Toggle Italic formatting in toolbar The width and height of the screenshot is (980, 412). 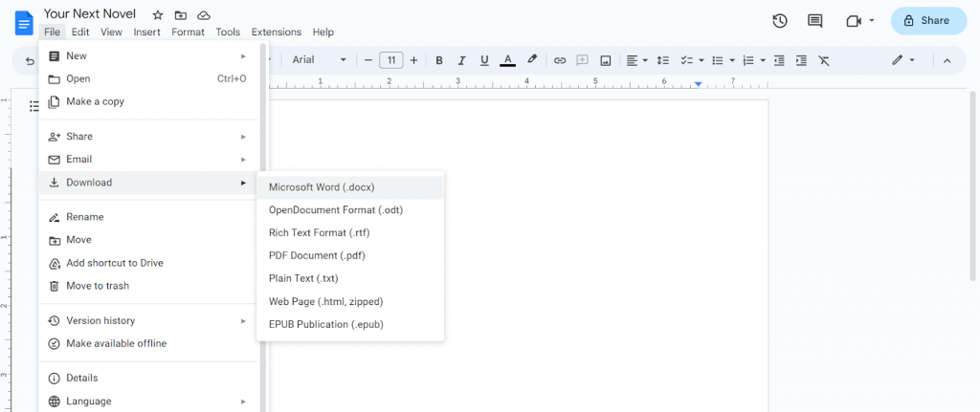coord(462,60)
